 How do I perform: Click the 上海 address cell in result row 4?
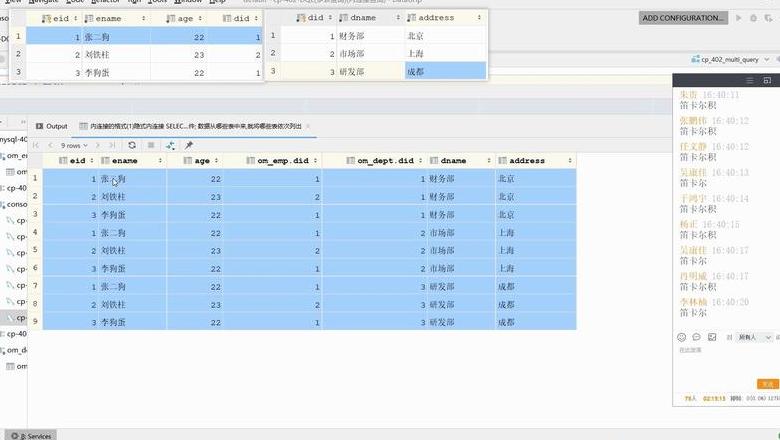pyautogui.click(x=536, y=233)
